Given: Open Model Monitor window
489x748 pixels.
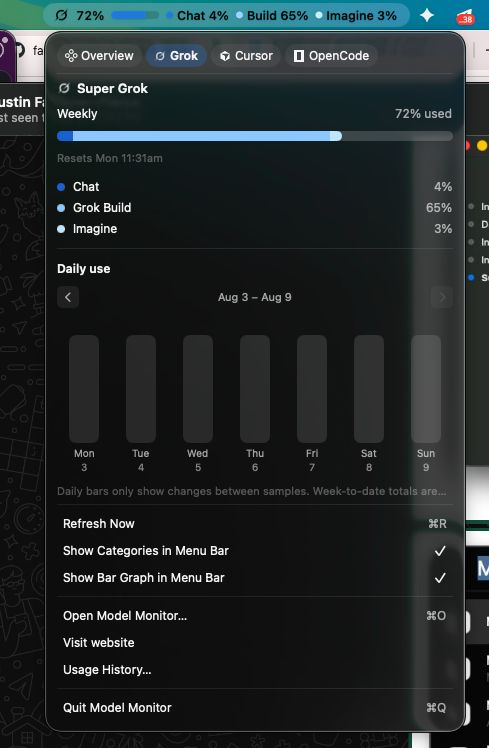Looking at the screenshot, I should (255, 615).
